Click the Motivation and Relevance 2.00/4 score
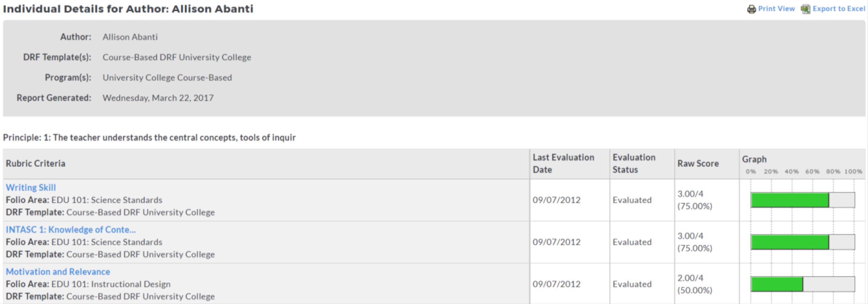This screenshot has height=304, width=868. [695, 284]
